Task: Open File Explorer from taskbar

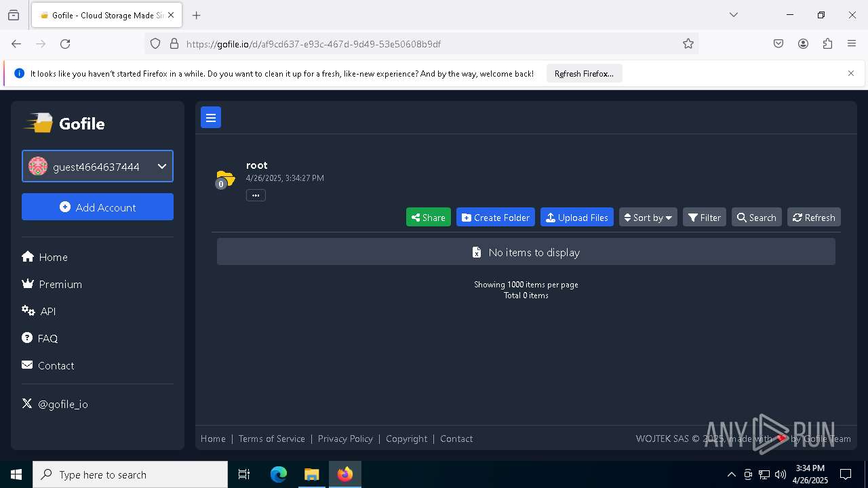Action: (x=311, y=474)
